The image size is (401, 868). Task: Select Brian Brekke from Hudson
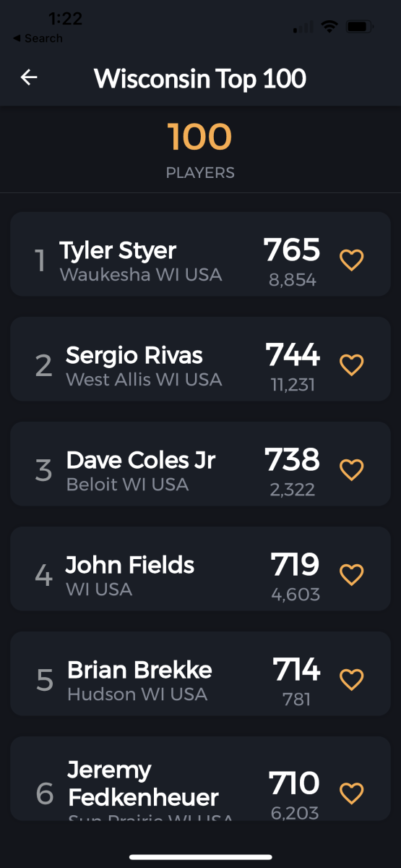tap(200, 673)
